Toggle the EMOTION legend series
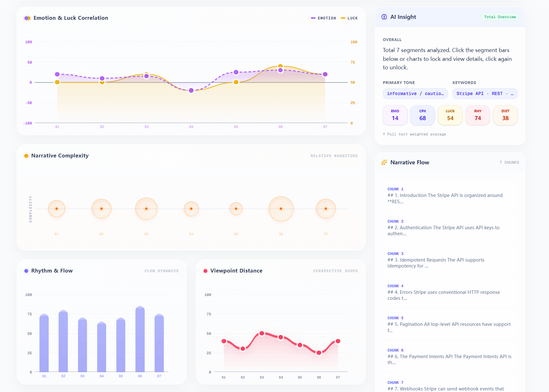This screenshot has width=549, height=392. click(323, 18)
